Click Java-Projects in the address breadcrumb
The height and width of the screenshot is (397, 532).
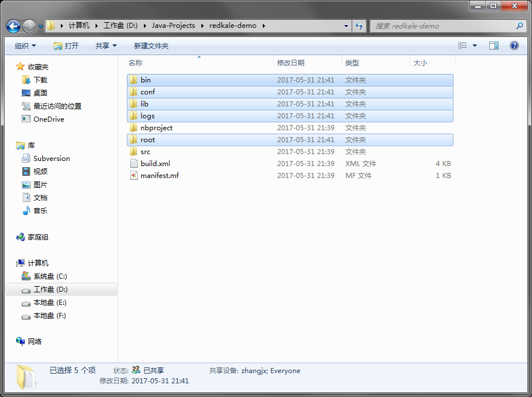pos(173,26)
